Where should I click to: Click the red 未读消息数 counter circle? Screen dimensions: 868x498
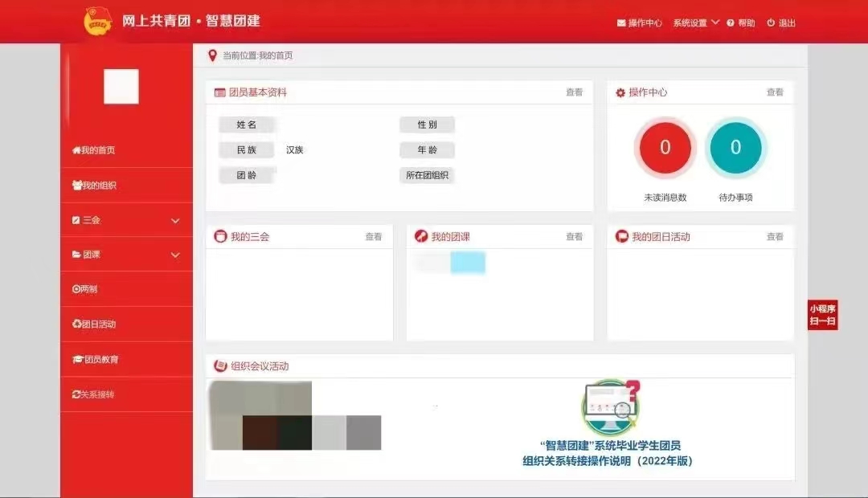click(x=665, y=148)
